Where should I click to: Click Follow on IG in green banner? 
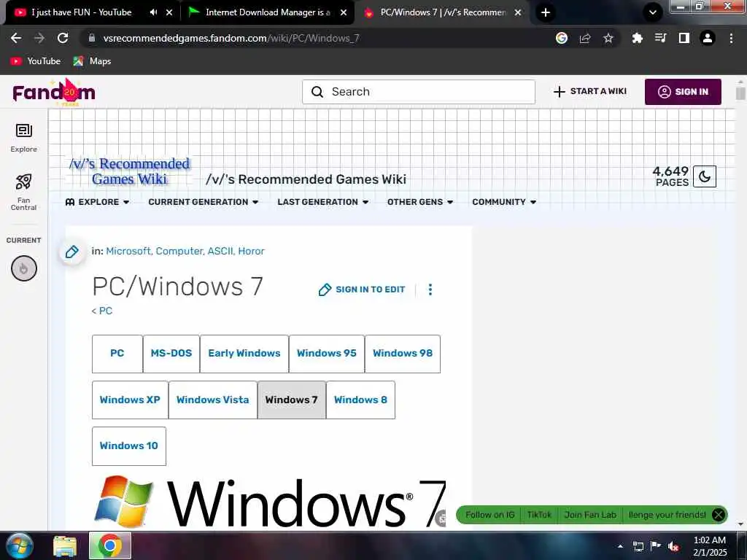tap(489, 515)
